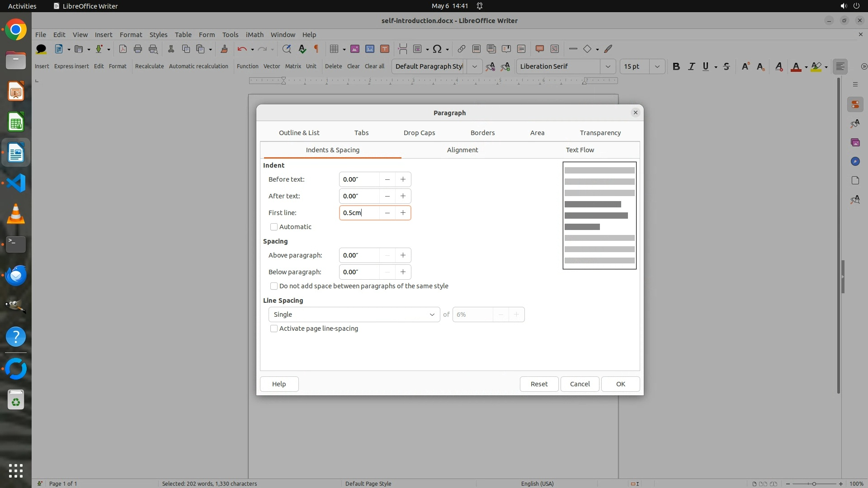Check Do not add space between paragraphs

(274, 286)
